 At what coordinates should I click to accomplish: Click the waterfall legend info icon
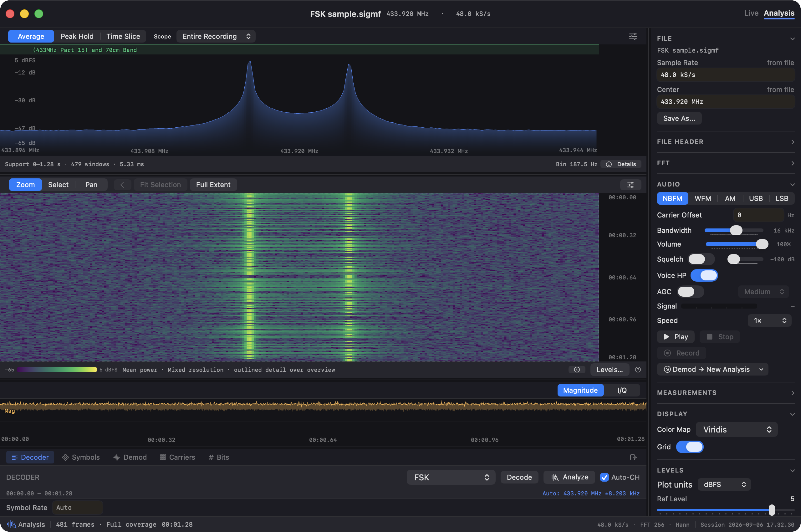coord(577,370)
